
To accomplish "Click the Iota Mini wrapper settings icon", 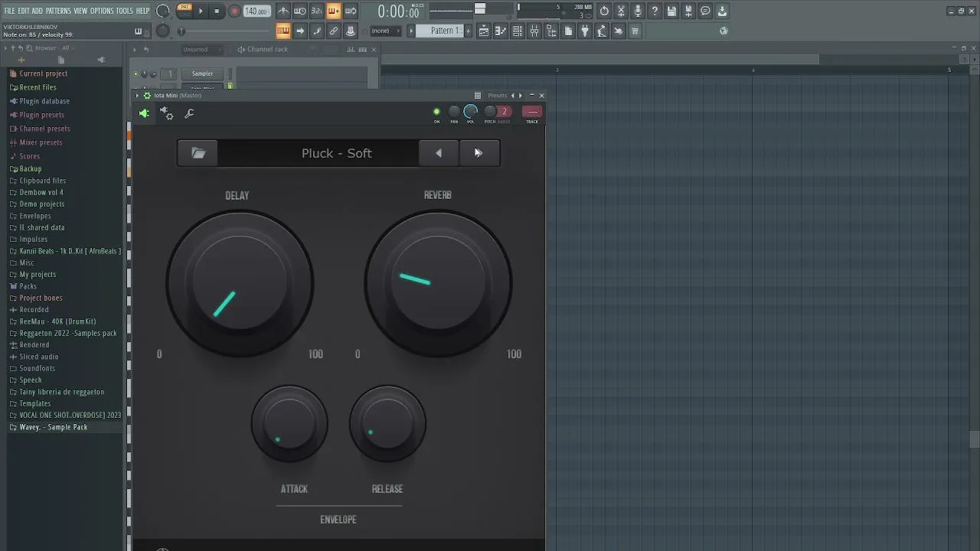I will [167, 113].
